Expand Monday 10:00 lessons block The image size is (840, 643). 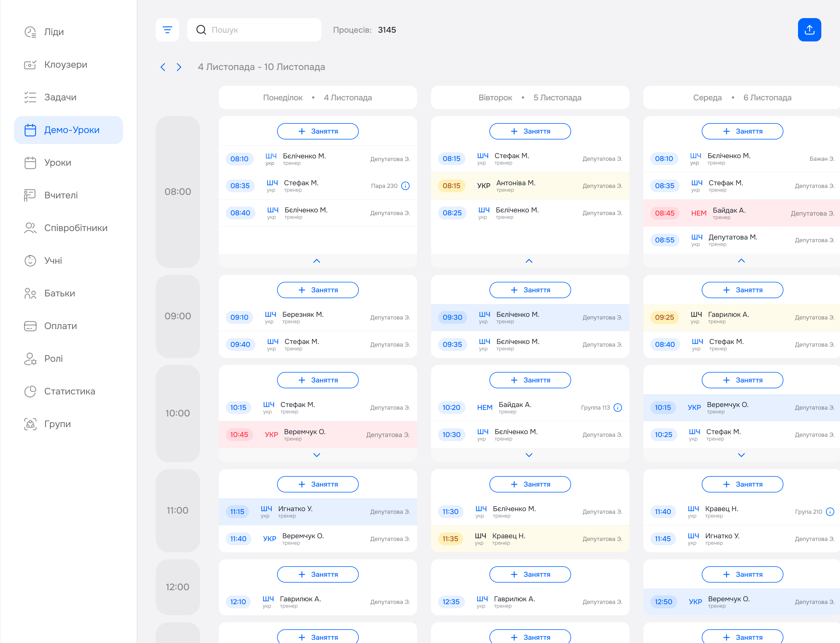pos(317,455)
